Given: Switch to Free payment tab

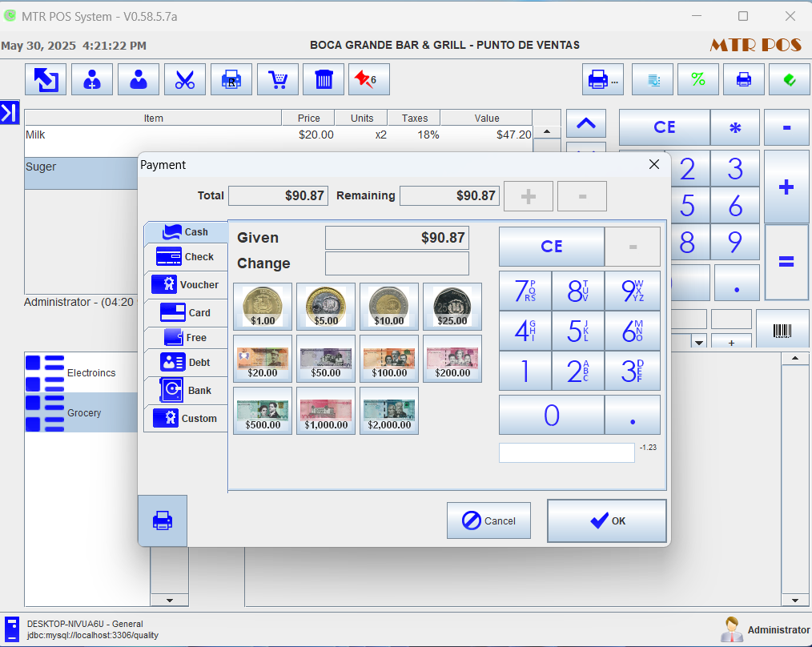Looking at the screenshot, I should click(x=186, y=338).
